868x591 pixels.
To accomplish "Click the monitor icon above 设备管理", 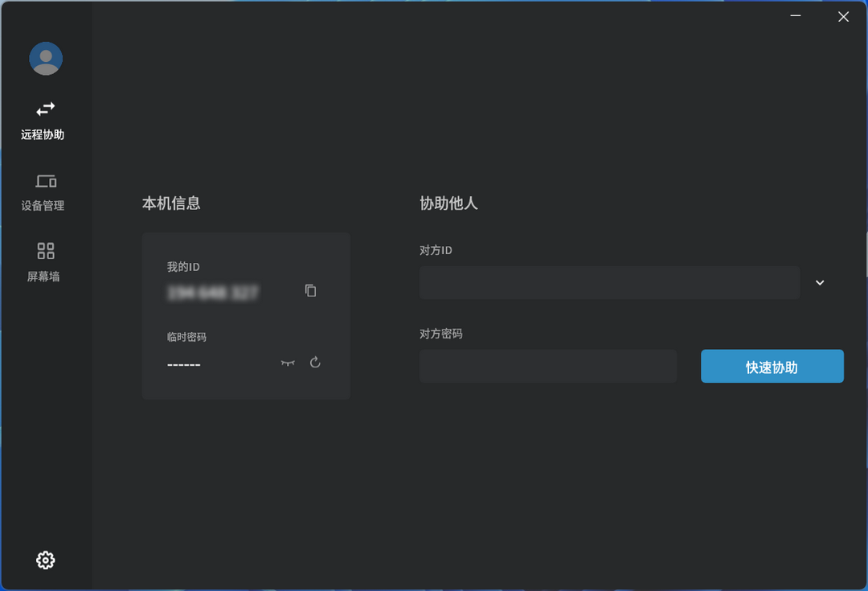I will point(45,181).
